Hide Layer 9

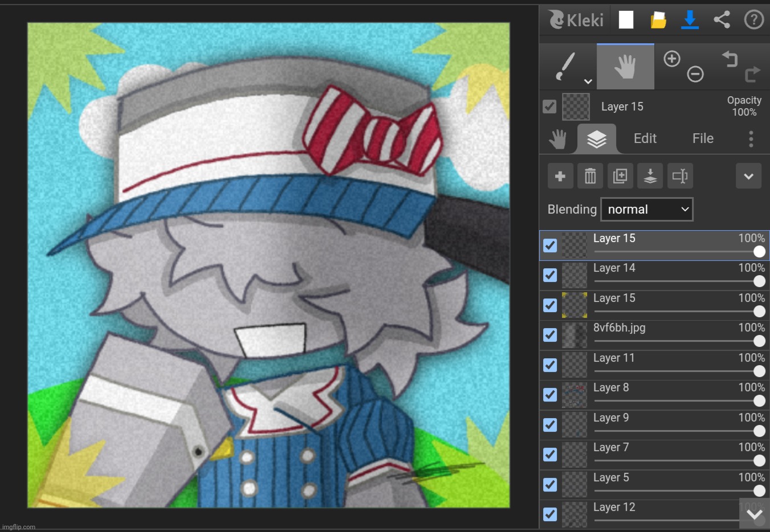coord(550,425)
